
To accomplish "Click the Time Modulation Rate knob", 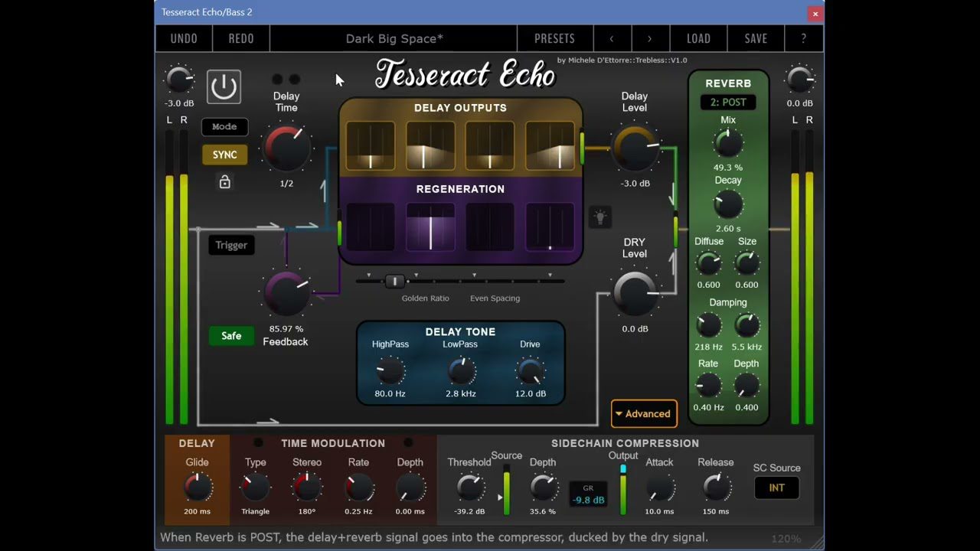I will [358, 487].
